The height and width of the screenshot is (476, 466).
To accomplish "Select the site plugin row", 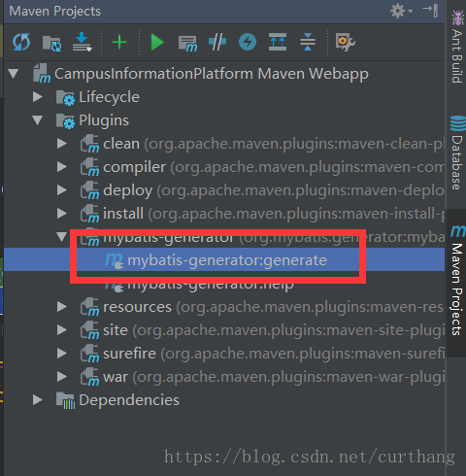I will click(224, 330).
